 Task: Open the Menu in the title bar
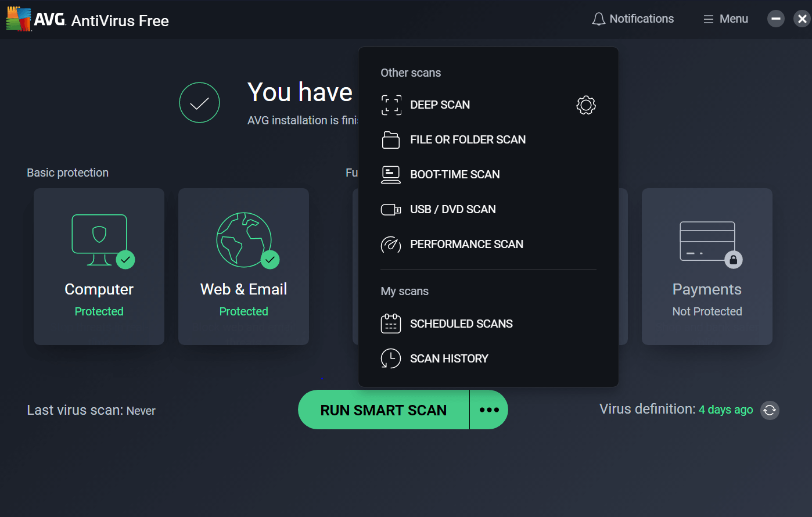click(724, 19)
